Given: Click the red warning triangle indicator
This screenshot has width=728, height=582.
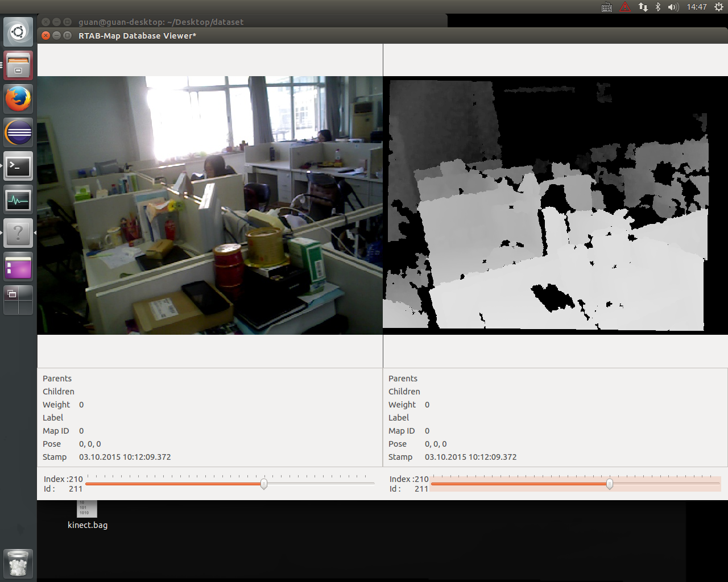Looking at the screenshot, I should 625,7.
